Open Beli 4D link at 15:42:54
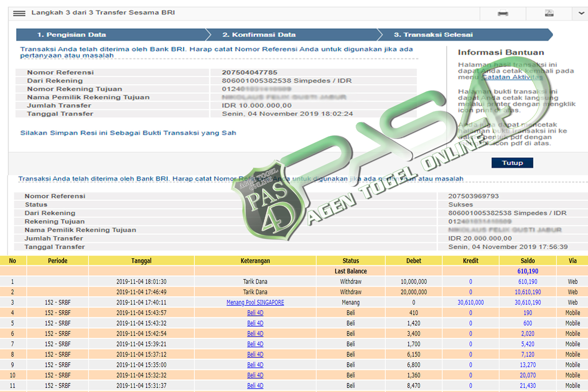The width and height of the screenshot is (588, 392). [255, 334]
